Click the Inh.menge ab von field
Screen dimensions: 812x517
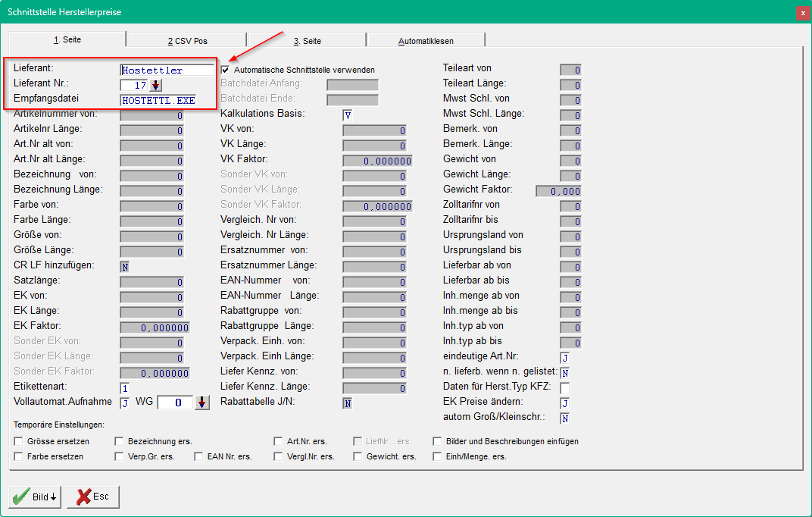[x=570, y=297]
